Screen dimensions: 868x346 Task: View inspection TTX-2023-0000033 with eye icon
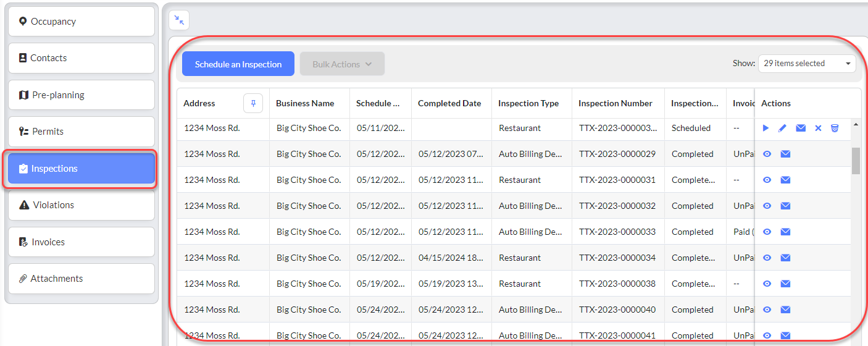click(767, 232)
